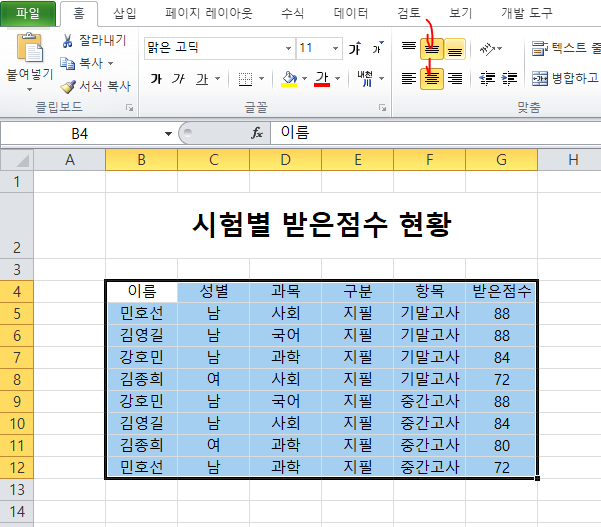This screenshot has height=527, width=601.
Task: Open the font name dropdown (맑은 고딕)
Action: [x=288, y=48]
